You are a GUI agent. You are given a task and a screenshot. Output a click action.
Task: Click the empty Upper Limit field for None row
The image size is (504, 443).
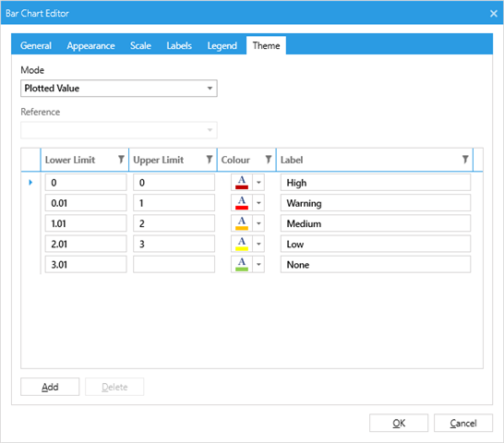click(174, 265)
